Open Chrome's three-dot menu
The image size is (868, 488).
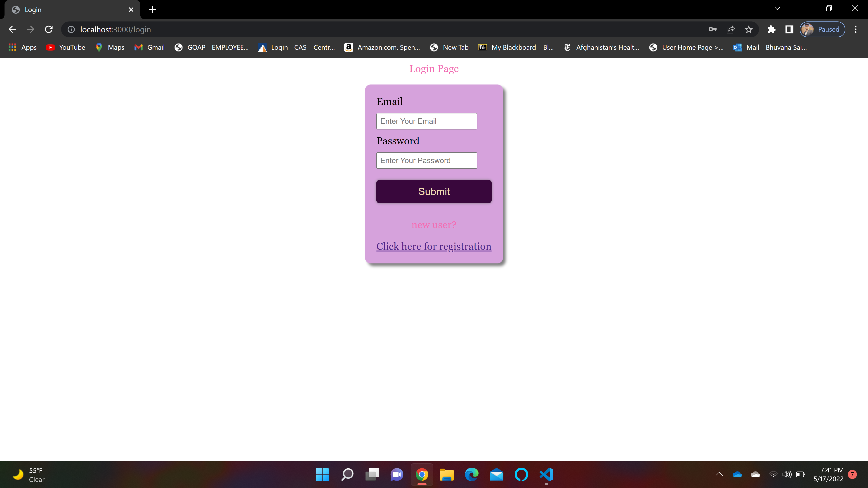[855, 29]
